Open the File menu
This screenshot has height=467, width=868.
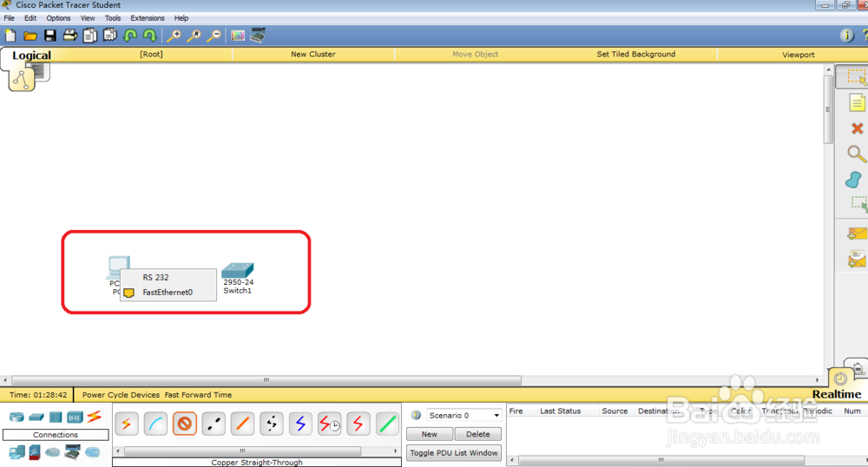10,17
